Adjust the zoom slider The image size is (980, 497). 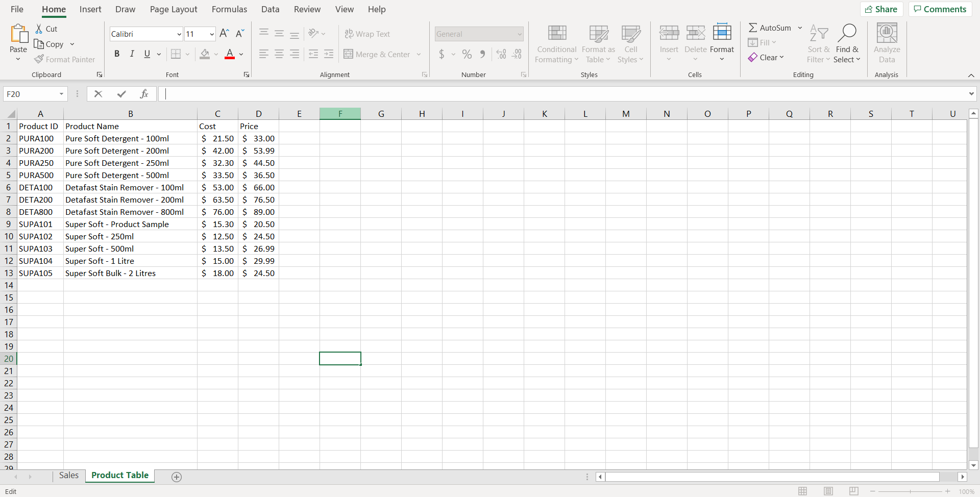(x=910, y=491)
